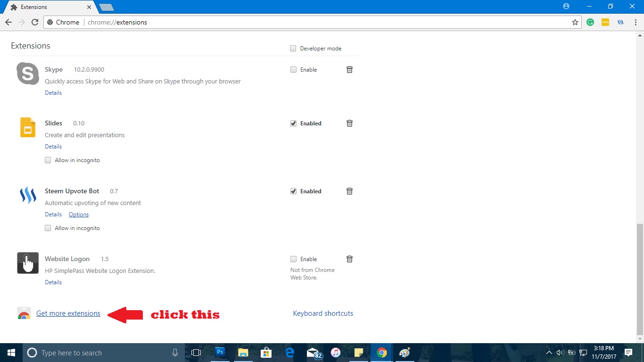Click the yellow extension icon in toolbar
Viewport: 644px width, 362px height.
click(x=605, y=22)
